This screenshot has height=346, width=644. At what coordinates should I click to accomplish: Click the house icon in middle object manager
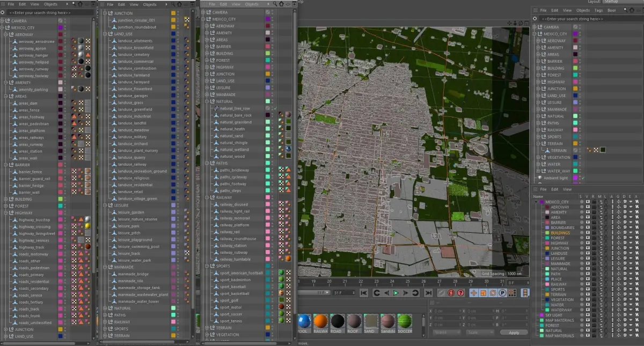coord(281,4)
